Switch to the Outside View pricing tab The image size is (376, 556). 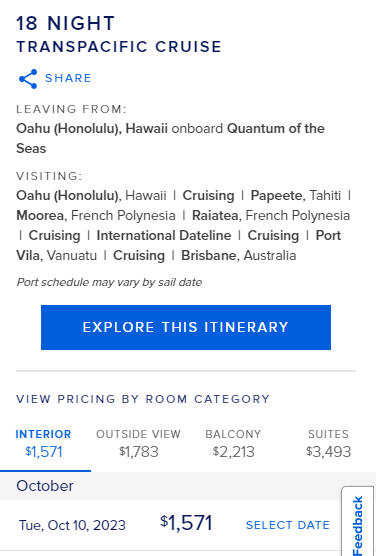coord(138,444)
